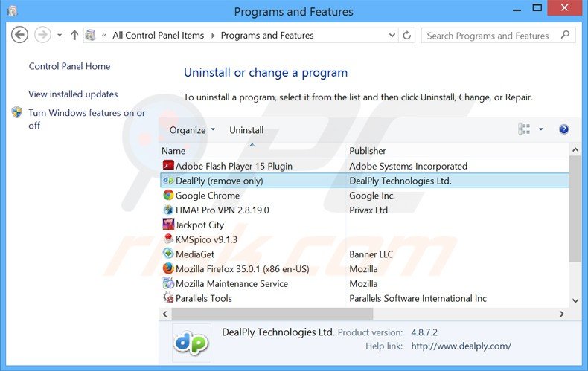Open Control Panel Home link

pyautogui.click(x=69, y=66)
